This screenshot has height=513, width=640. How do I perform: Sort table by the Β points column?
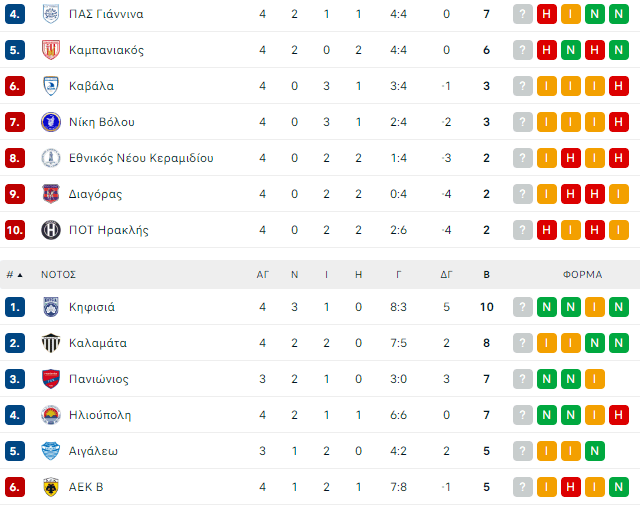pos(487,274)
